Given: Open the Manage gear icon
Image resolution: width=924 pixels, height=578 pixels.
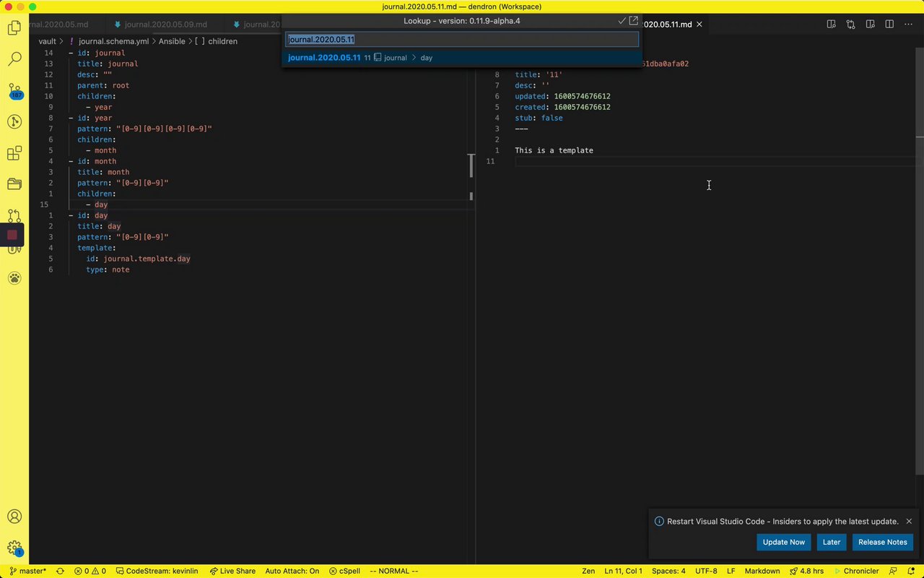Looking at the screenshot, I should (14, 548).
